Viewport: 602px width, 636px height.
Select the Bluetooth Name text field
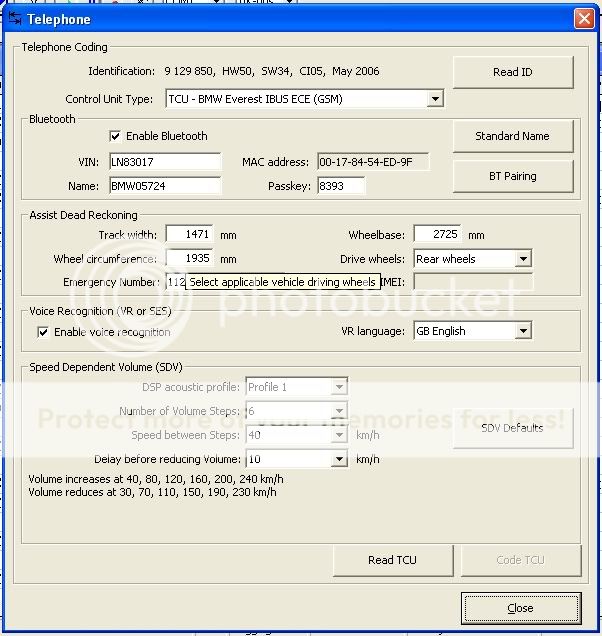(164, 185)
